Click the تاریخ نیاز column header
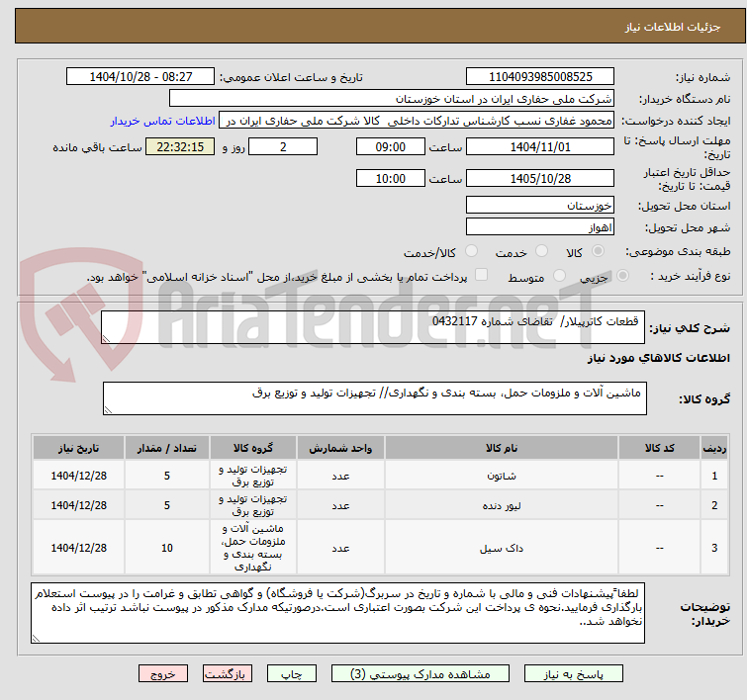747x700 pixels. click(78, 448)
